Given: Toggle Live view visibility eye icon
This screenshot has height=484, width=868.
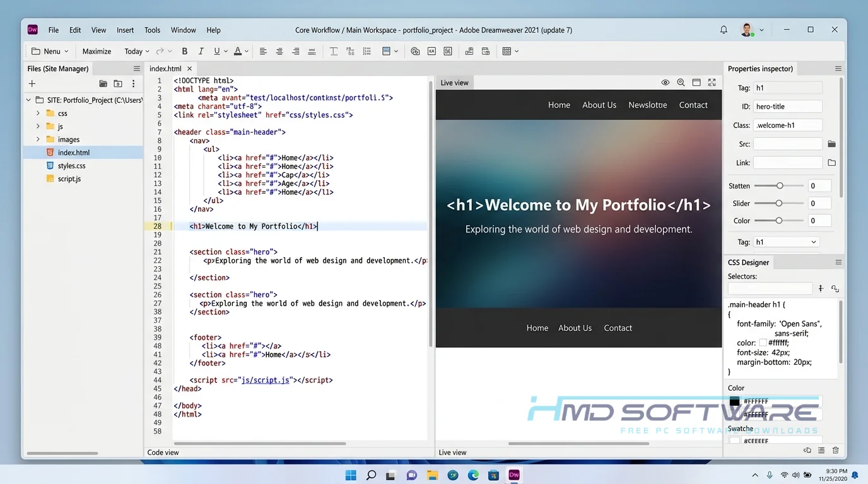Looking at the screenshot, I should [665, 83].
